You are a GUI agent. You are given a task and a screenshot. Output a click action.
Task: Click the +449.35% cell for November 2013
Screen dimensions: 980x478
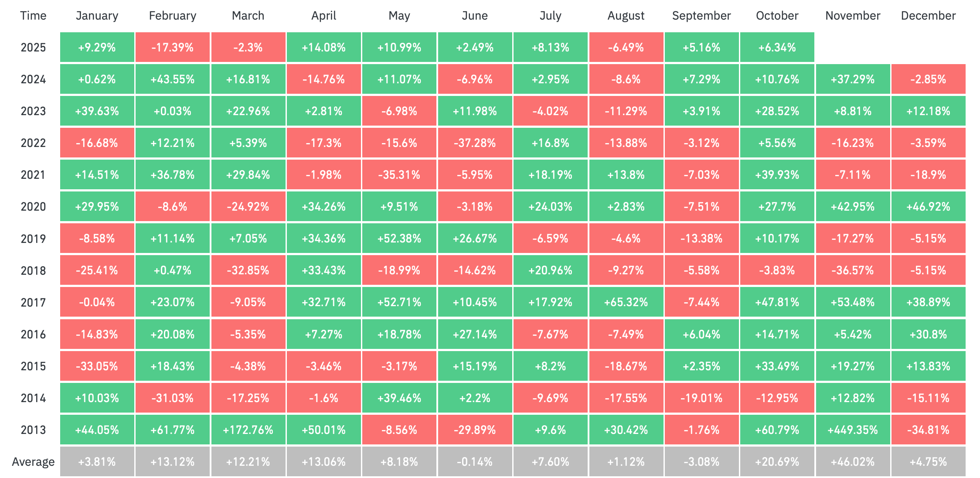[x=853, y=430]
